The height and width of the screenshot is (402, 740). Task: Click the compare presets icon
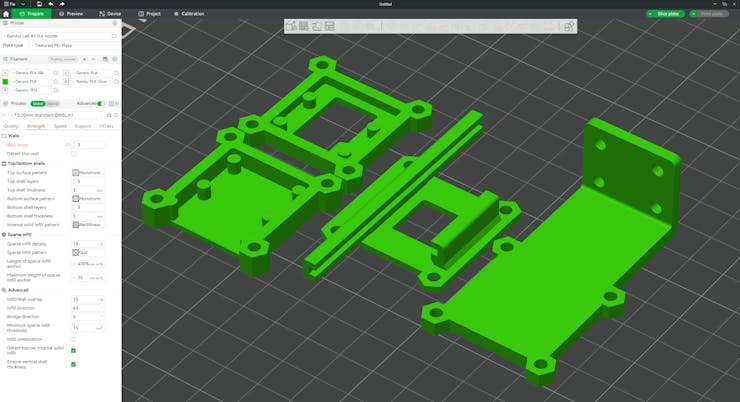113,103
